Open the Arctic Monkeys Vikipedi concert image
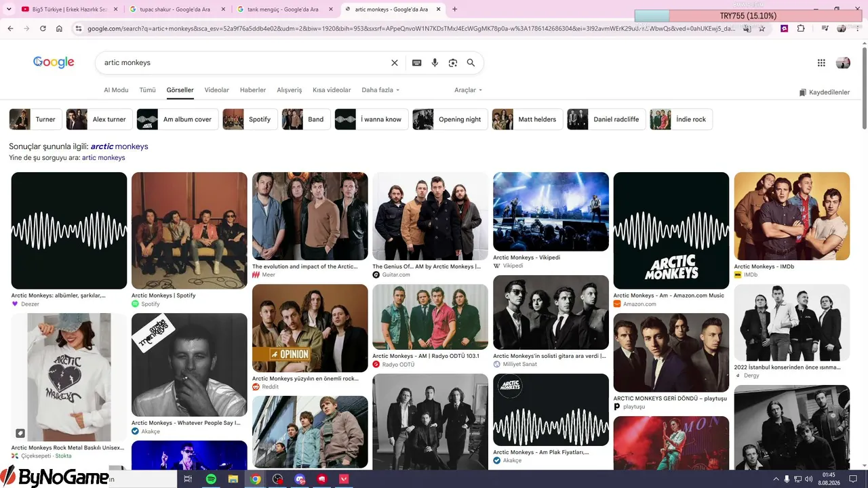Viewport: 868px width, 488px height. [x=551, y=211]
